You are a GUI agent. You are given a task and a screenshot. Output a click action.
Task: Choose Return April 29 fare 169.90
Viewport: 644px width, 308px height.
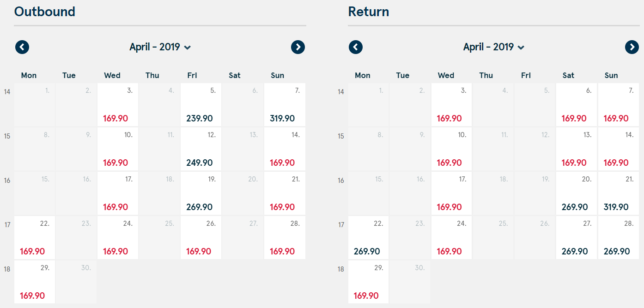point(368,282)
